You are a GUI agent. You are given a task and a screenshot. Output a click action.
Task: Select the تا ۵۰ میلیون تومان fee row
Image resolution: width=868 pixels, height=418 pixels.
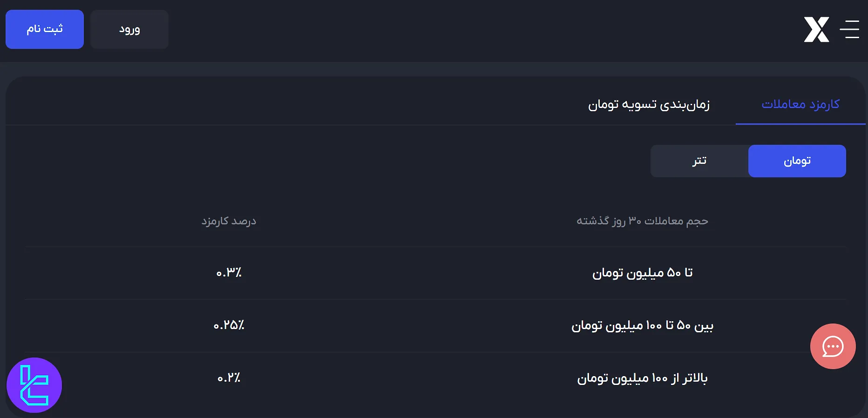[x=643, y=273]
